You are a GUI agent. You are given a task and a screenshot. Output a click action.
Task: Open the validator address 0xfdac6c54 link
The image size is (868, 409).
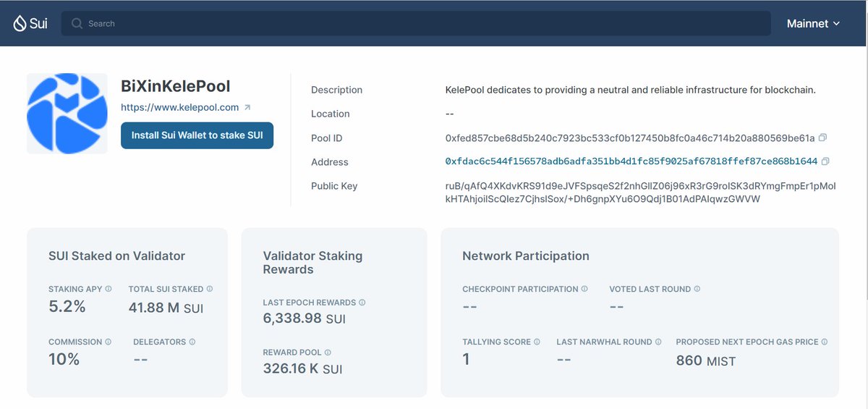click(631, 161)
